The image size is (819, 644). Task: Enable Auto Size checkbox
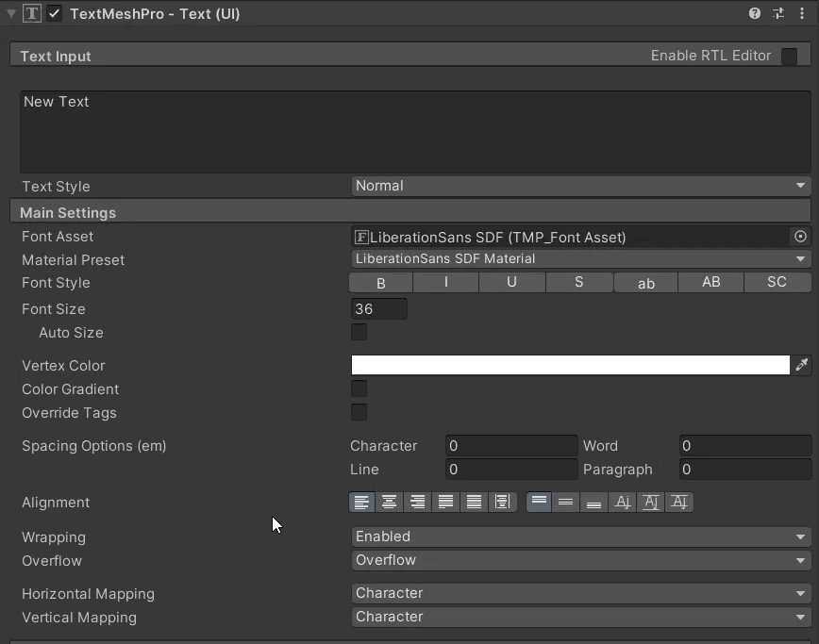pos(359,332)
